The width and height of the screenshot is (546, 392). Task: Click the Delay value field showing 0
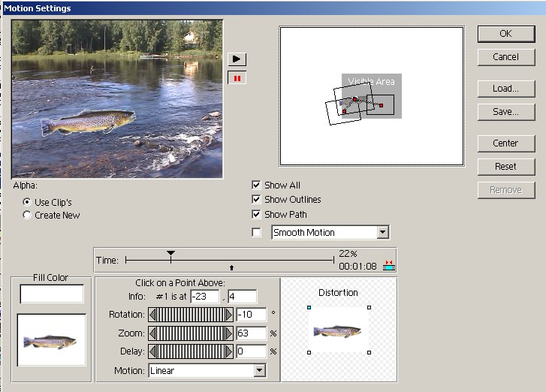[x=252, y=351]
